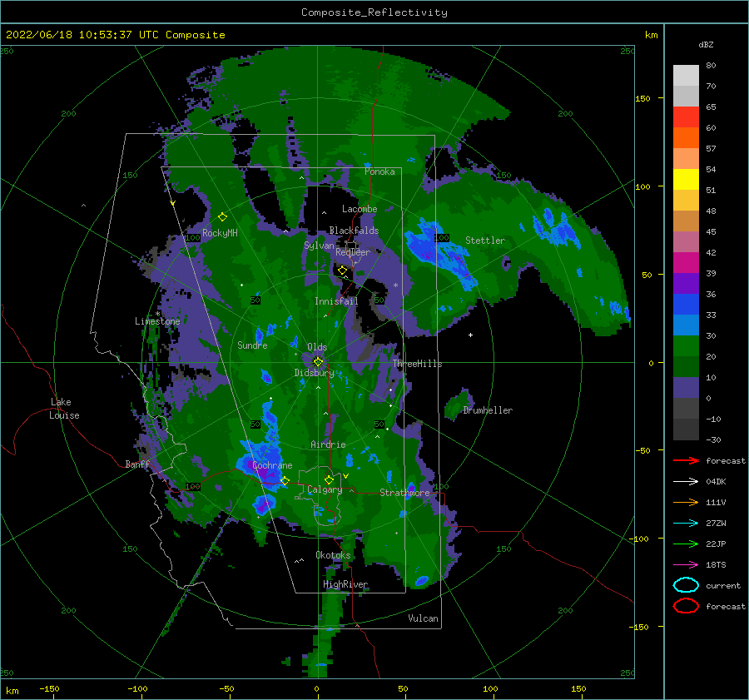Screen dimensions: 749x700
Task: Select the gray 70 dBZ swatch
Action: point(686,96)
